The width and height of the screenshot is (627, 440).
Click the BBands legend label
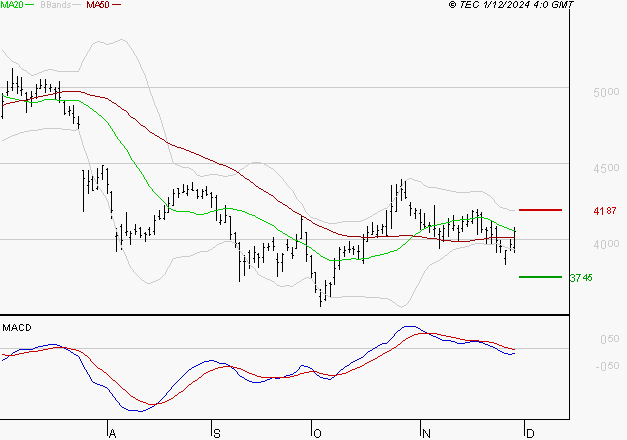coord(56,5)
